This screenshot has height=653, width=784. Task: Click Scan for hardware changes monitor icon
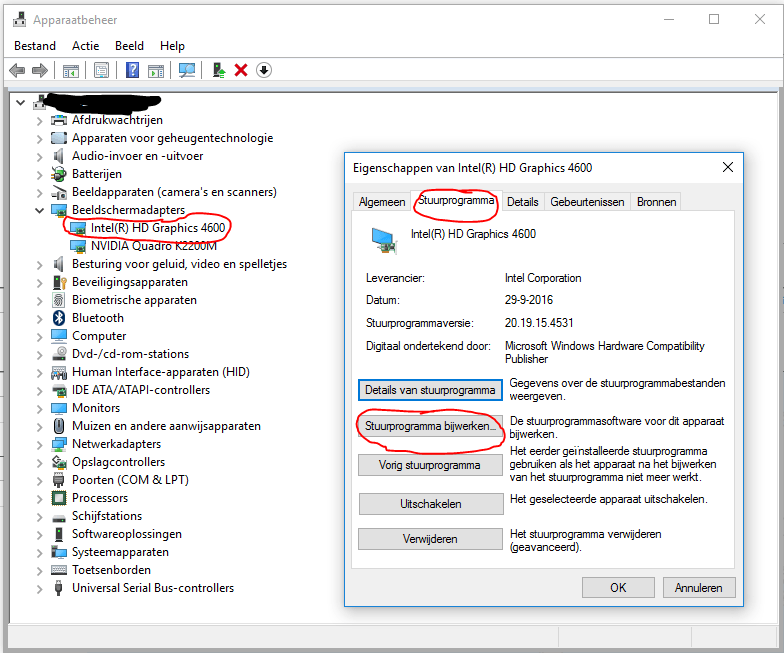point(187,70)
